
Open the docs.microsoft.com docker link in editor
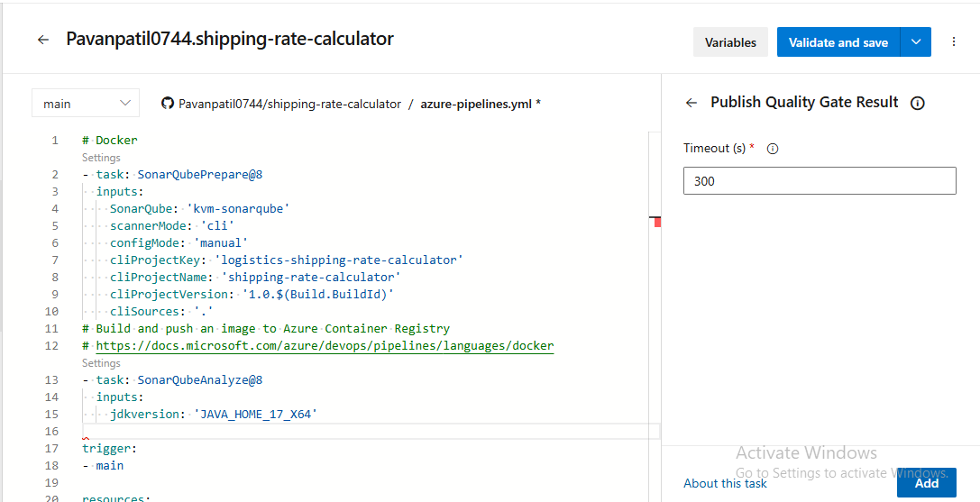pyautogui.click(x=325, y=346)
